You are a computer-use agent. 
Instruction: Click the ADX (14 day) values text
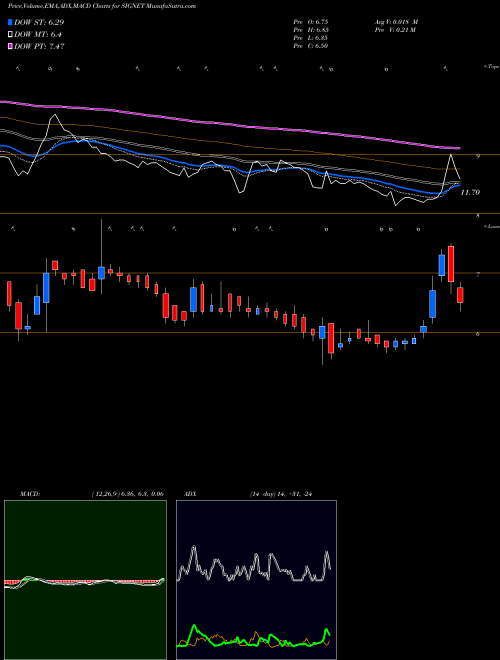[x=280, y=494]
